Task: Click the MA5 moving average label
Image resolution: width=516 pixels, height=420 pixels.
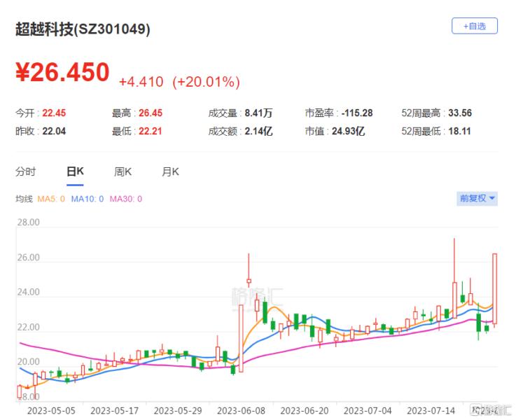Action: 51,199
